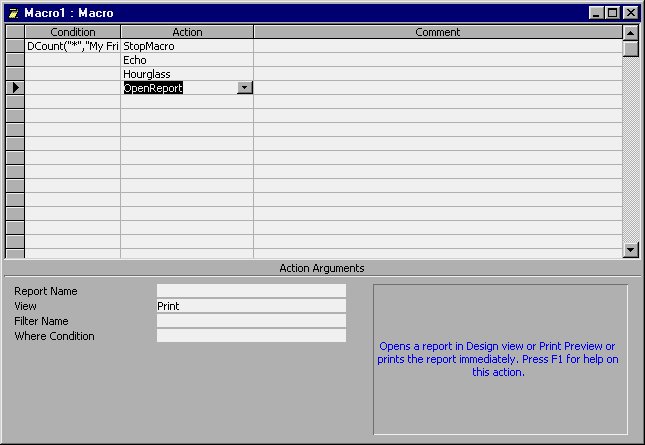Click the Filter Name argument field
This screenshot has height=445, width=645.
(x=250, y=321)
